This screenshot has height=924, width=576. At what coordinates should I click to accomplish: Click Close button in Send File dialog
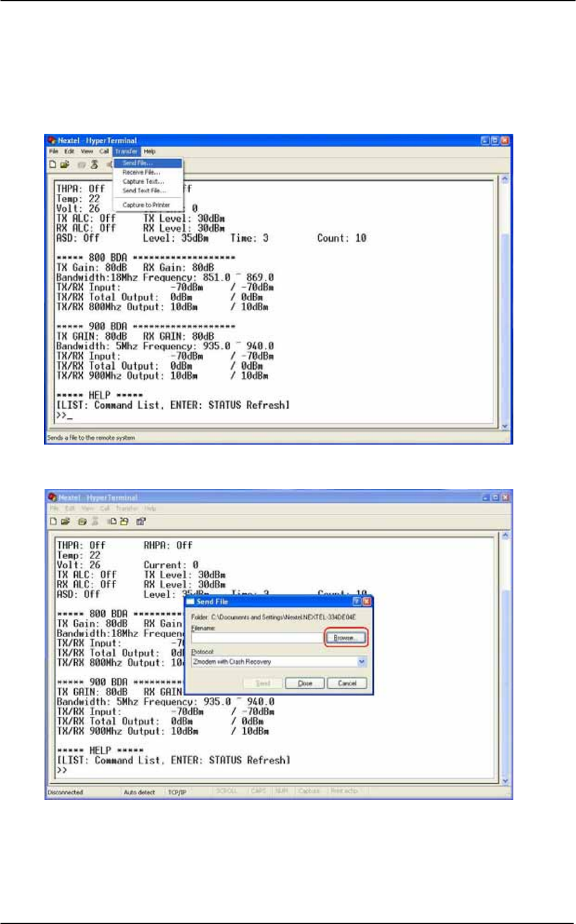[305, 683]
